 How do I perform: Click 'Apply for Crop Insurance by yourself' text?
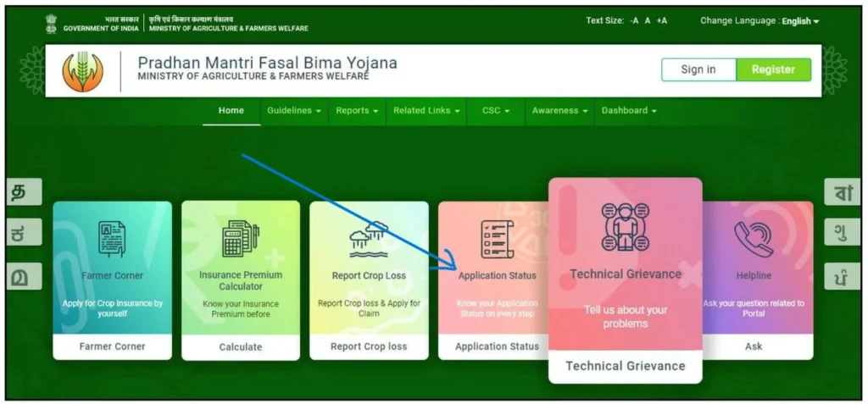pos(113,308)
